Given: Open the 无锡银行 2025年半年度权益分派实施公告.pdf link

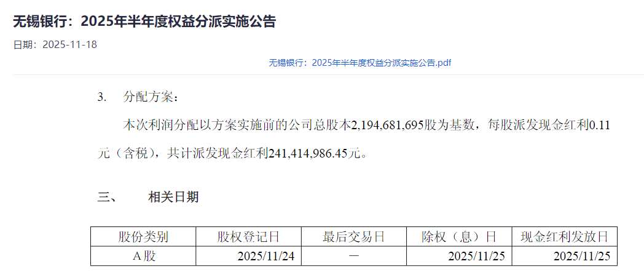Looking at the screenshot, I should click(360, 63).
